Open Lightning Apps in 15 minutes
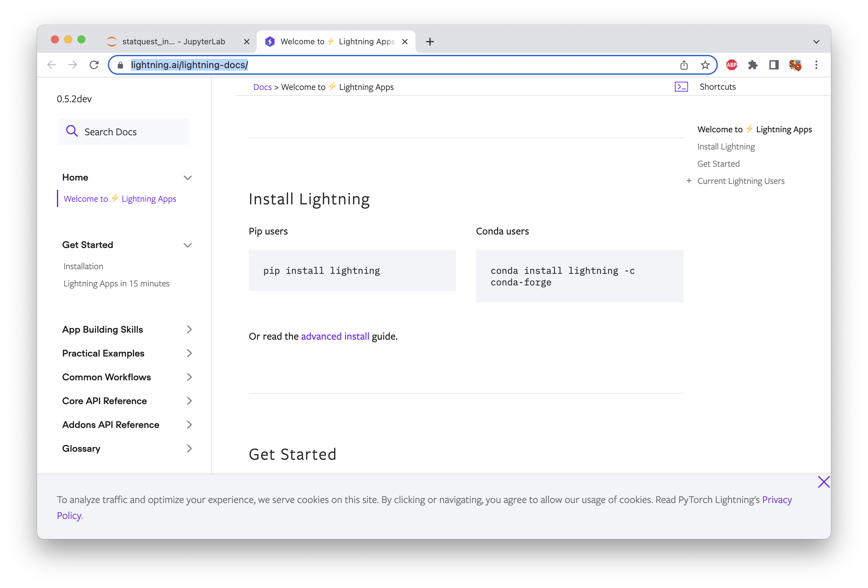 [x=116, y=283]
